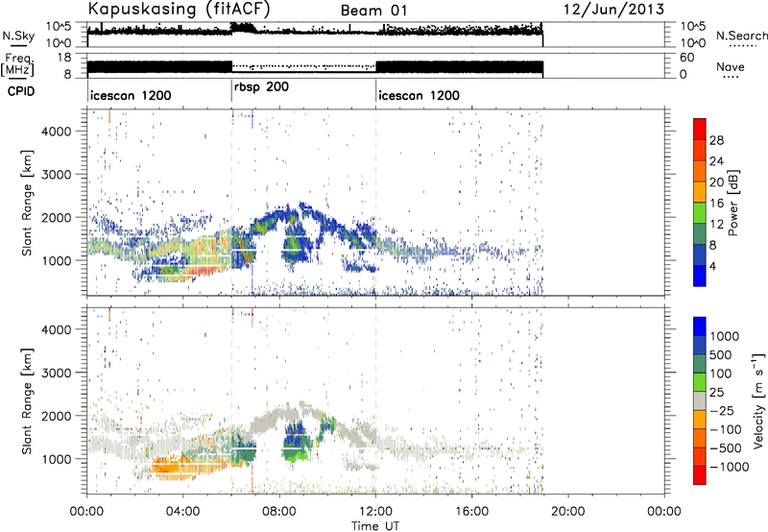Image resolution: width=768 pixels, height=532 pixels.
Task: Click the date '12/Jun/2013'
Action: [613, 9]
